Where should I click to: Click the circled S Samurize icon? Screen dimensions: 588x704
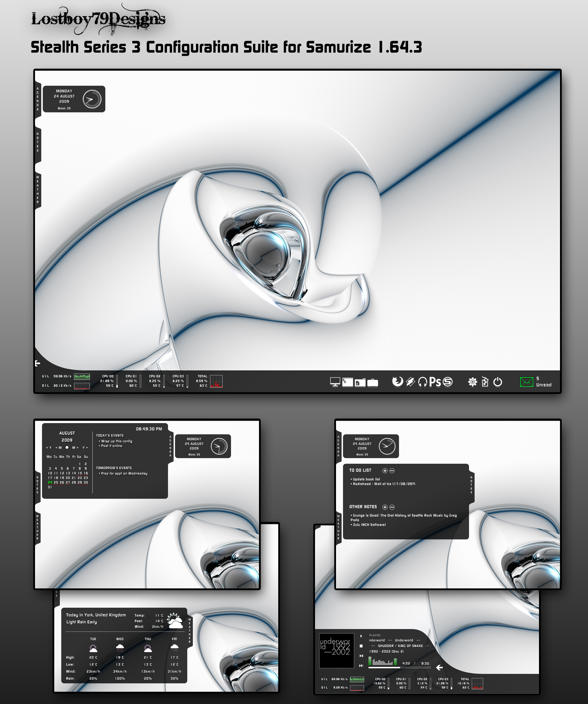tap(448, 382)
